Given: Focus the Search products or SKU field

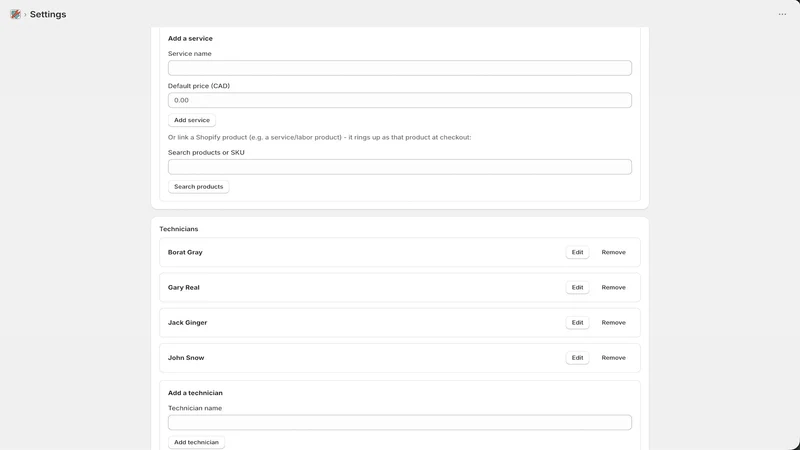Looking at the screenshot, I should tap(399, 167).
